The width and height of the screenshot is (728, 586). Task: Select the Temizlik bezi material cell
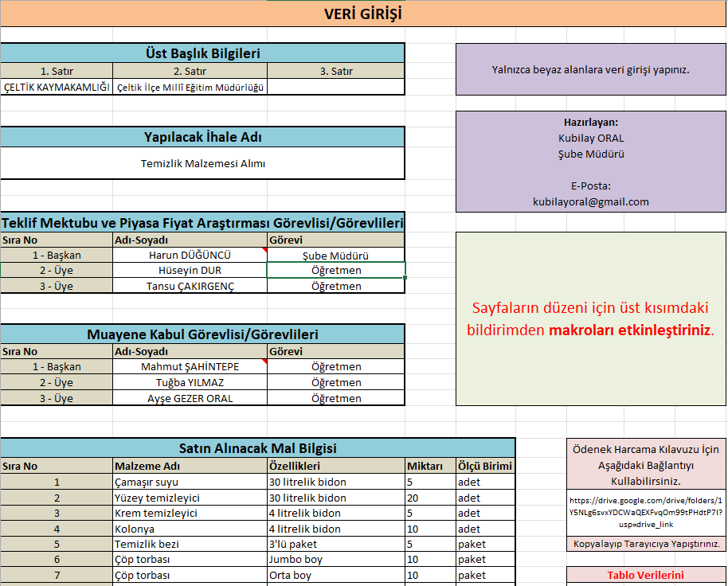coord(190,544)
